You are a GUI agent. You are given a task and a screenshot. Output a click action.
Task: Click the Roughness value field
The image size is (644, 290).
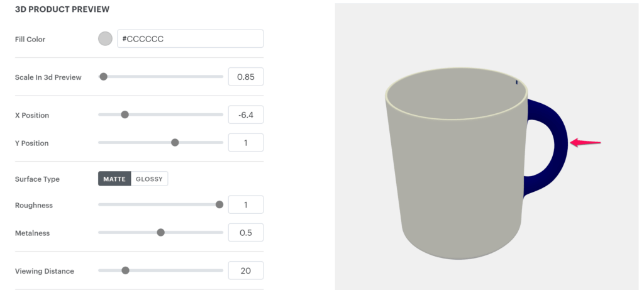(x=245, y=205)
